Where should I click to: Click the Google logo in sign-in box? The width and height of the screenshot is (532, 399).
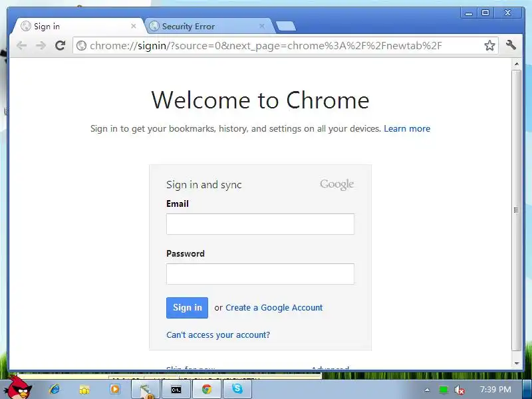point(337,184)
